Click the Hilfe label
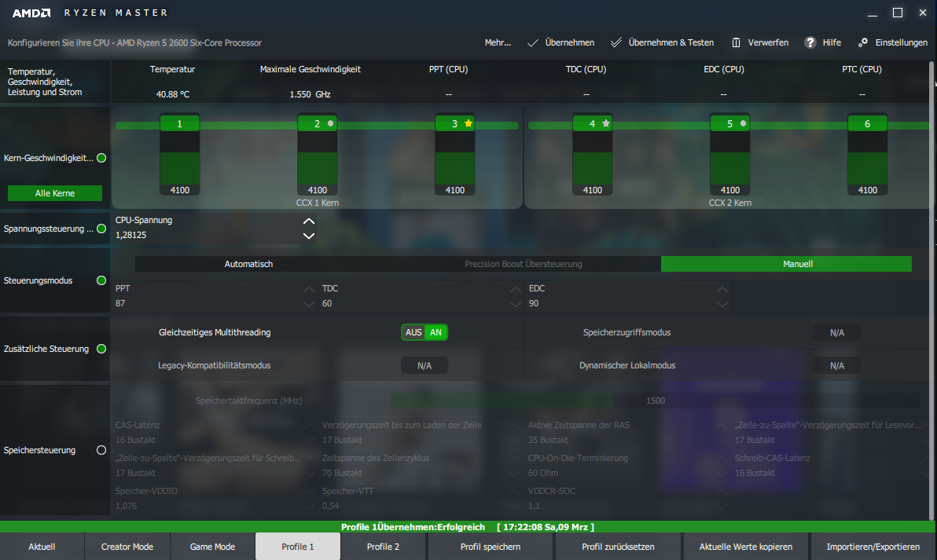937x560 pixels. pyautogui.click(x=832, y=42)
